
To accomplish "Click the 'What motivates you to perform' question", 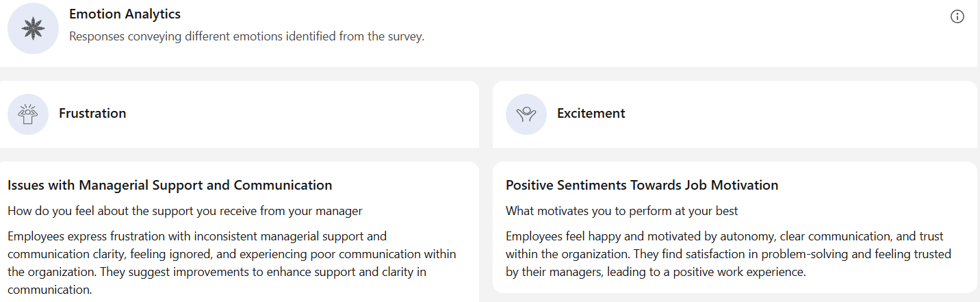I will [x=622, y=211].
